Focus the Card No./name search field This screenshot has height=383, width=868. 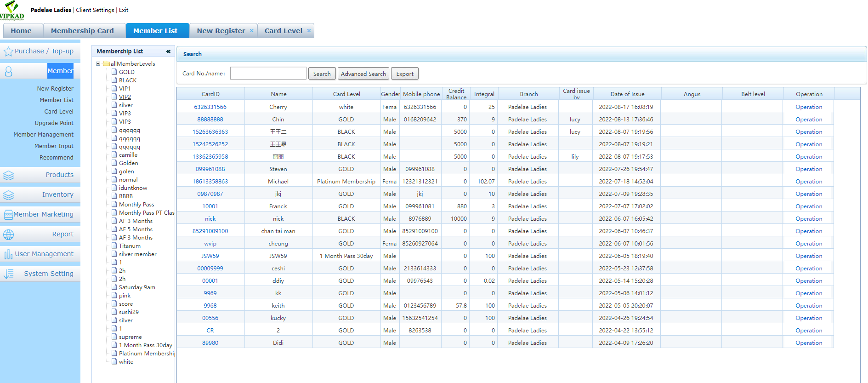[268, 74]
